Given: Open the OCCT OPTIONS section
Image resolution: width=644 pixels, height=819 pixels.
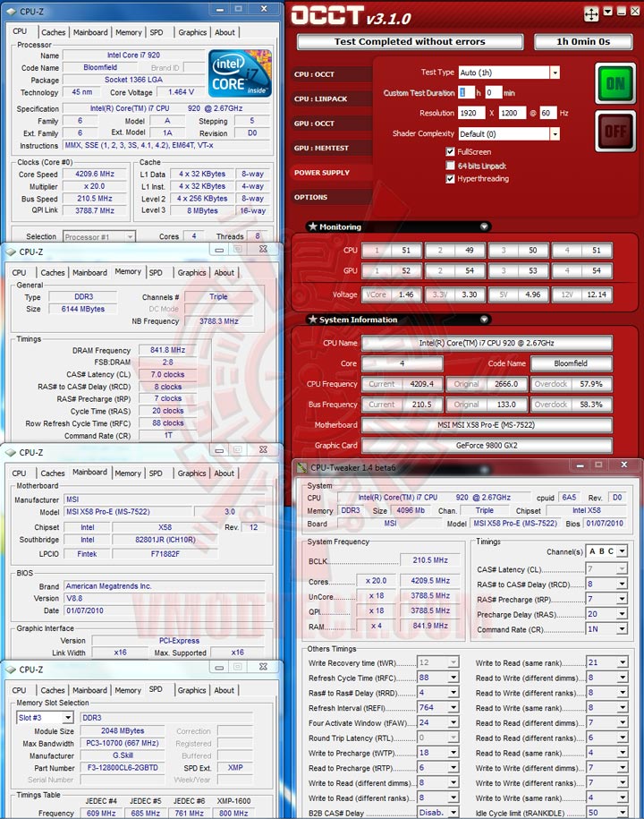Looking at the screenshot, I should click(332, 197).
